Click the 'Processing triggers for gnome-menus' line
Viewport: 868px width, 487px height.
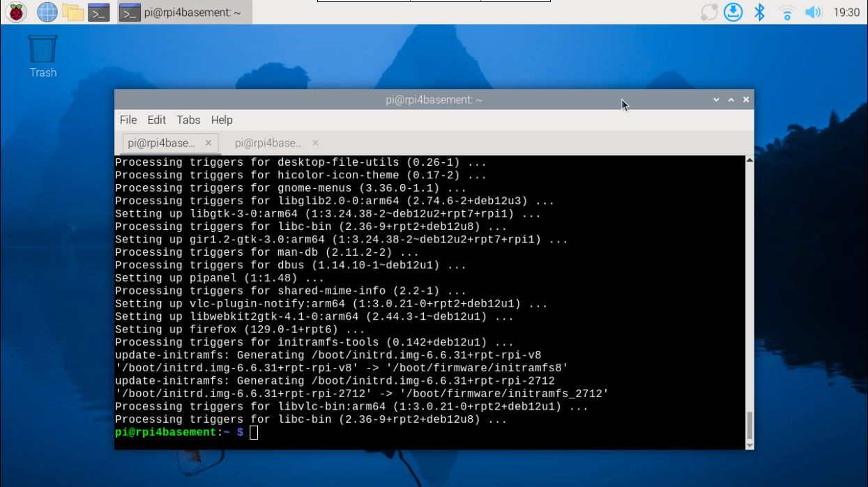pyautogui.click(x=291, y=188)
